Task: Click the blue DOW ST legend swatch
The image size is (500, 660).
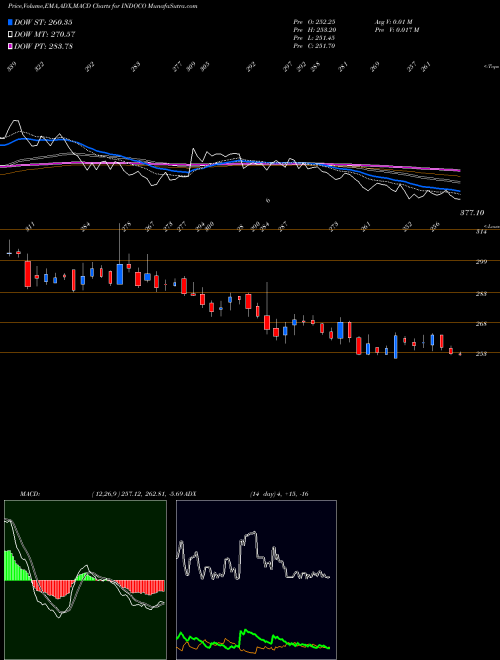Action: coord(11,22)
